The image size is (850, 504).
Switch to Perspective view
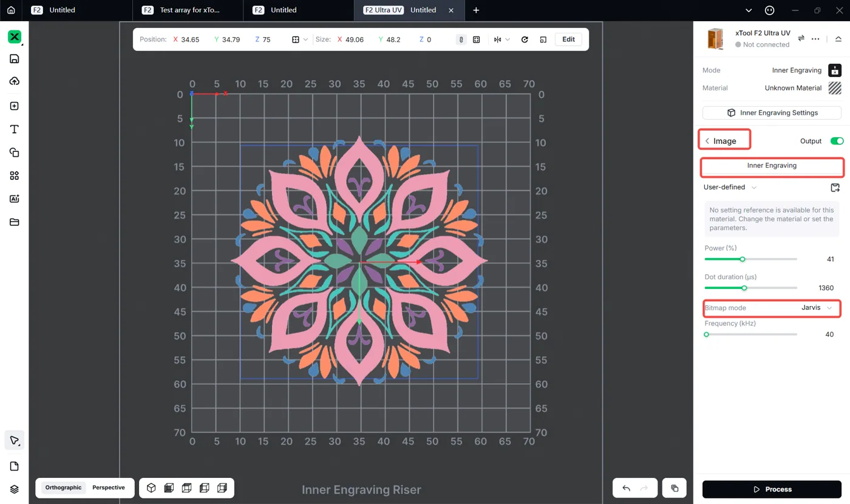(x=109, y=488)
